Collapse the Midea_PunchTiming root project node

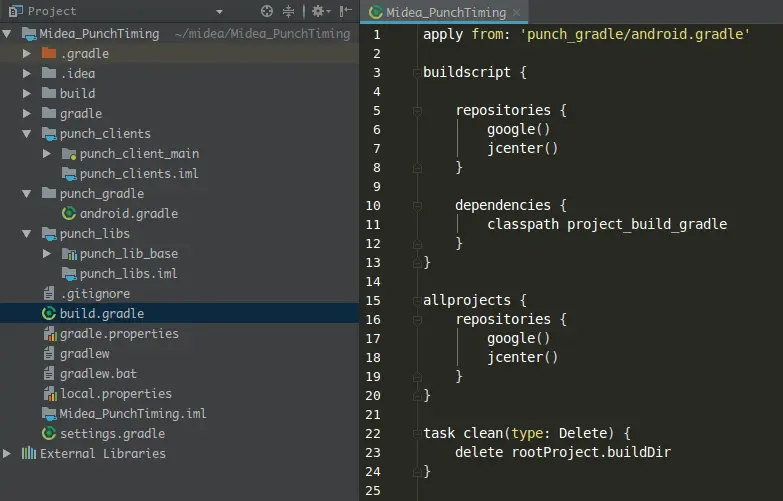[x=7, y=34]
